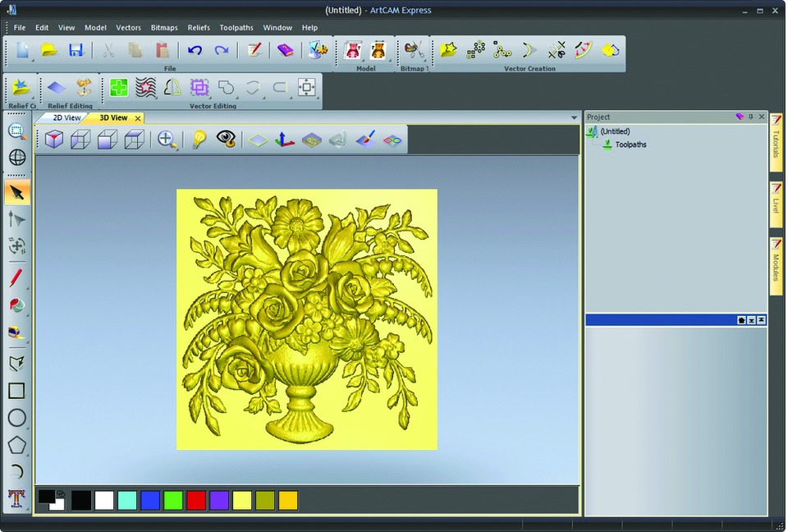Select the Create Rectangle tool

click(x=16, y=391)
